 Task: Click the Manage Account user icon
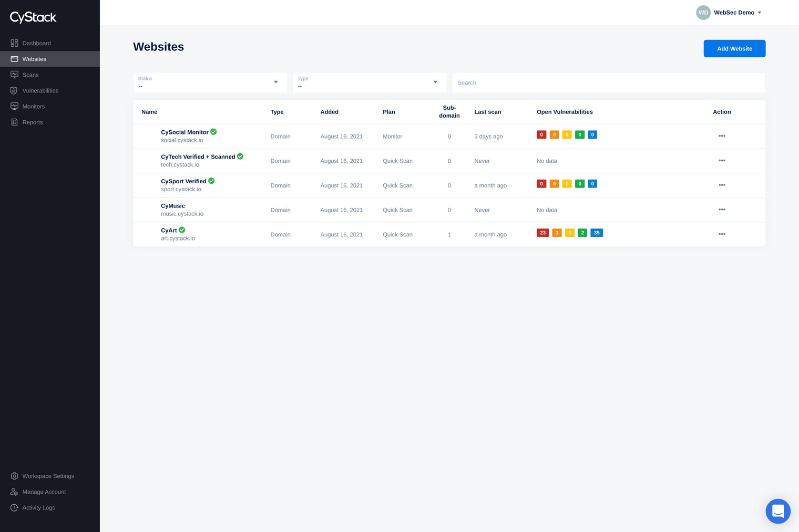(x=14, y=492)
